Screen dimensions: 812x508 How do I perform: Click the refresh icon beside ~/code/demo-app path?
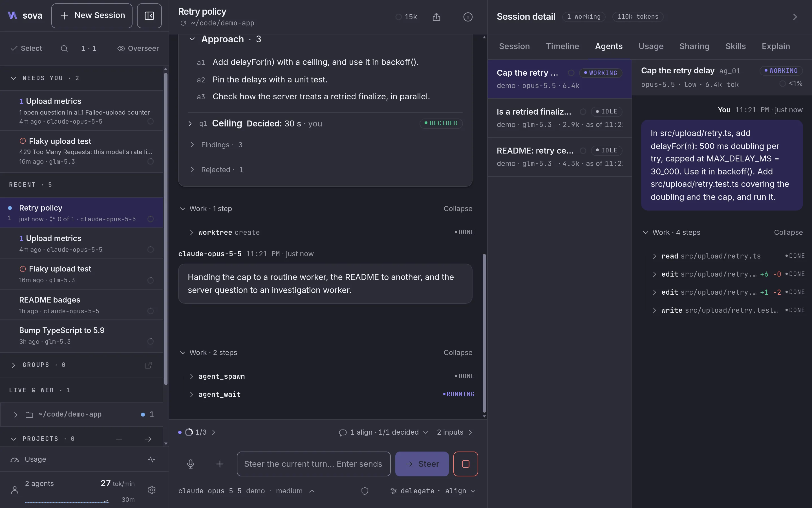183,23
